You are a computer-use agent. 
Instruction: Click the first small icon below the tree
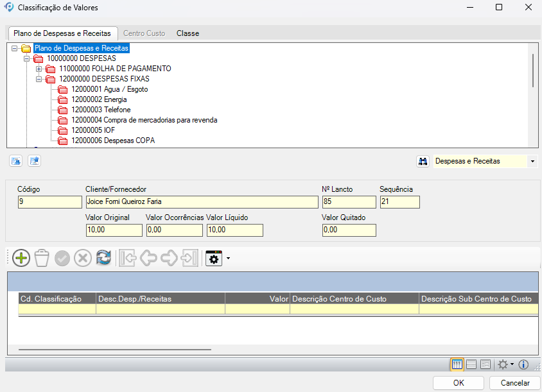point(15,161)
